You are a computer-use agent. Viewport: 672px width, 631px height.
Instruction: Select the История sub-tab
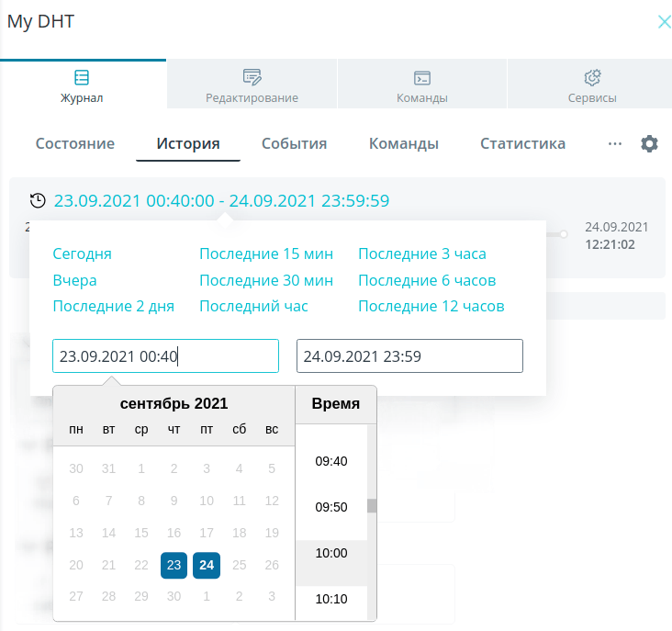tap(188, 143)
